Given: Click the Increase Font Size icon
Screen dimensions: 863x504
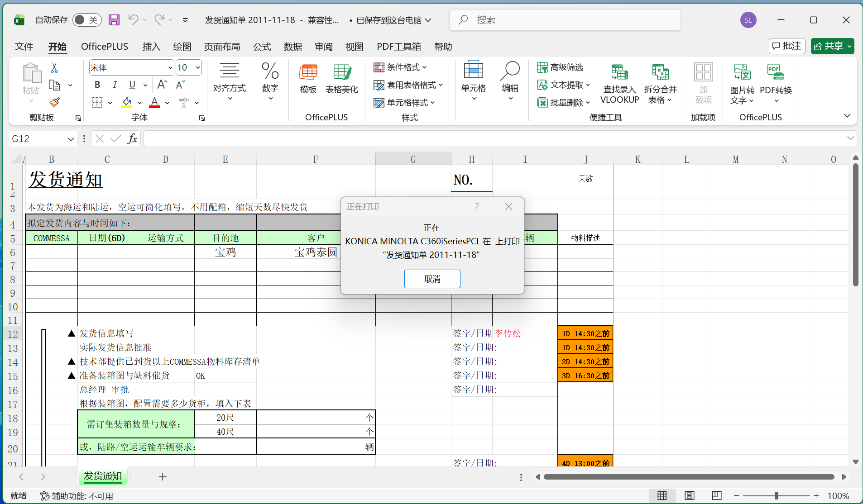Looking at the screenshot, I should pos(162,85).
